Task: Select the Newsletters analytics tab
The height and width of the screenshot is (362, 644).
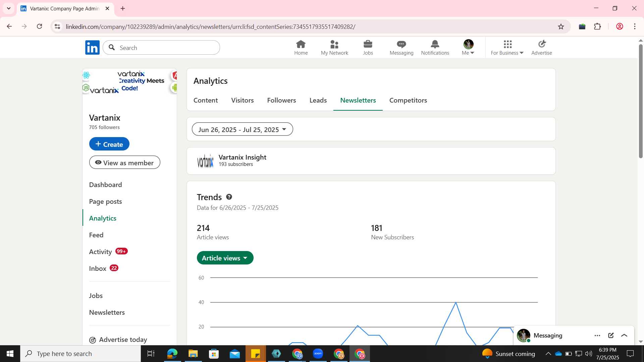Action: point(358,101)
